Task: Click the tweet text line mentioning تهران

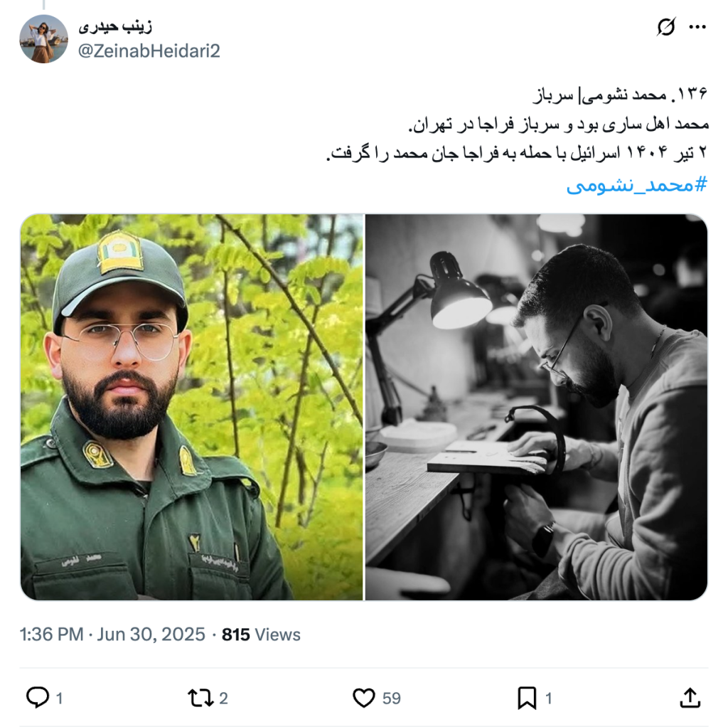Action: [x=558, y=124]
